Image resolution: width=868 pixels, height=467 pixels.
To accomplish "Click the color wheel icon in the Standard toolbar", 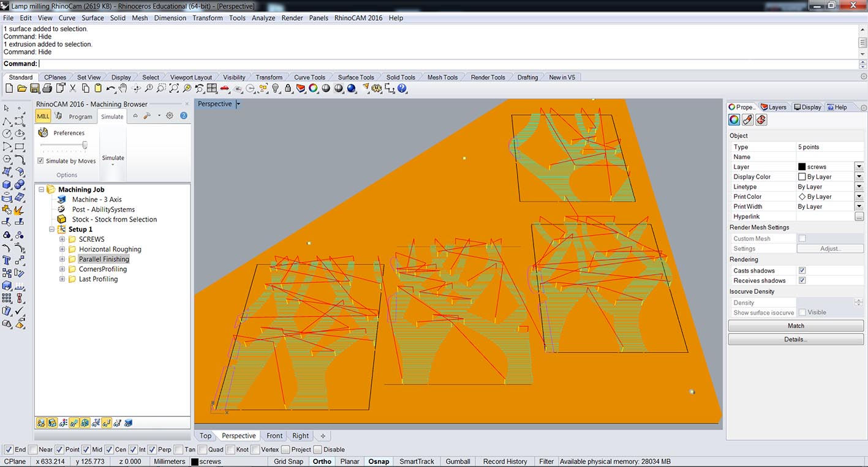I will click(313, 89).
